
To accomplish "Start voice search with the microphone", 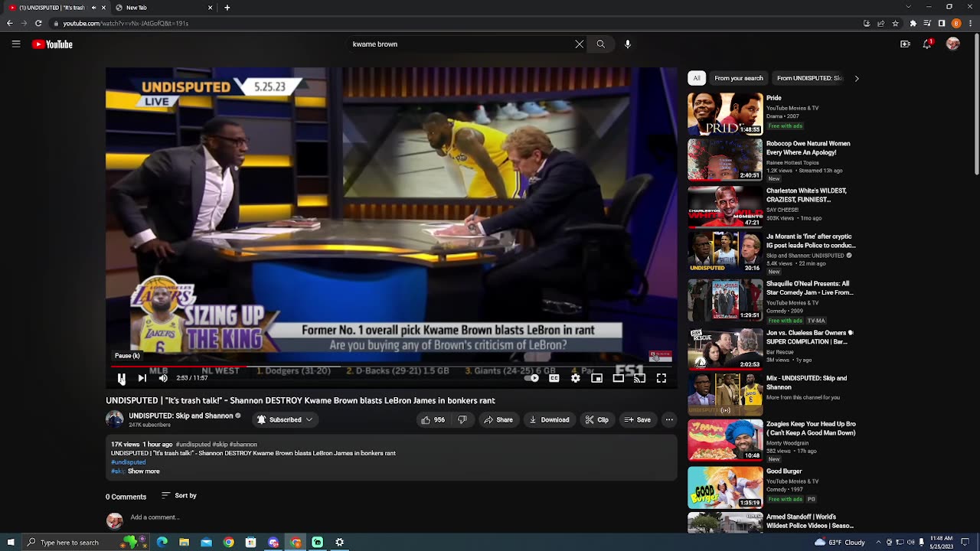I will coord(628,44).
